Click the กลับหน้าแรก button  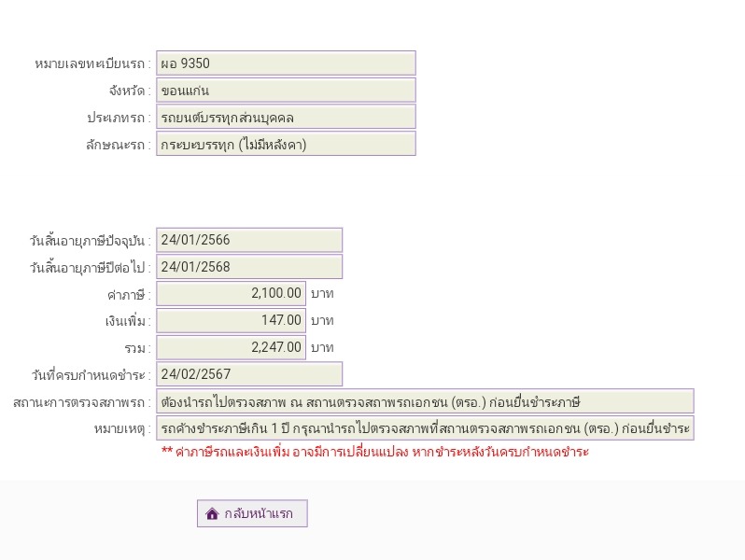(x=252, y=513)
